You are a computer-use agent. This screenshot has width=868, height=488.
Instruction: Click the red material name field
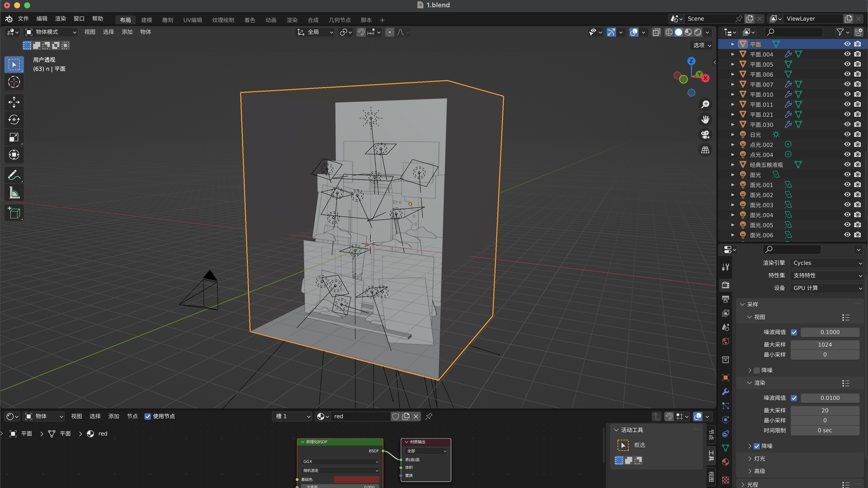click(x=360, y=416)
